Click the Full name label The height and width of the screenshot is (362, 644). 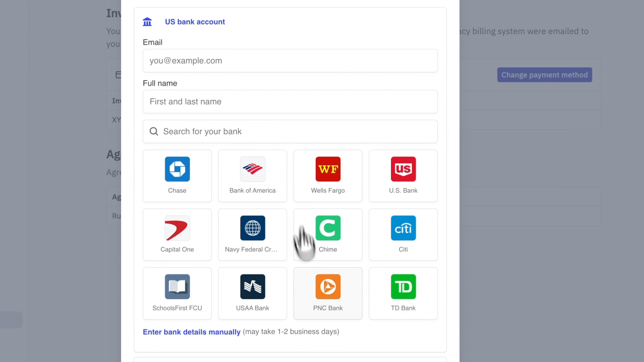pos(160,83)
